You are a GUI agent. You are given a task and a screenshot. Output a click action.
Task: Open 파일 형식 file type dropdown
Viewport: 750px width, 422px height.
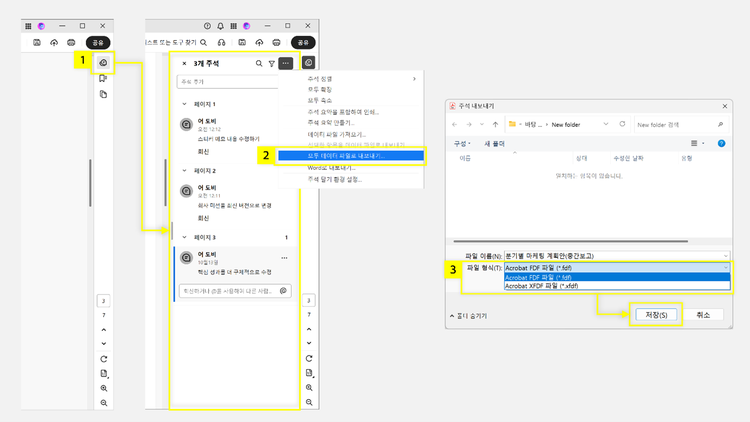tap(617, 268)
